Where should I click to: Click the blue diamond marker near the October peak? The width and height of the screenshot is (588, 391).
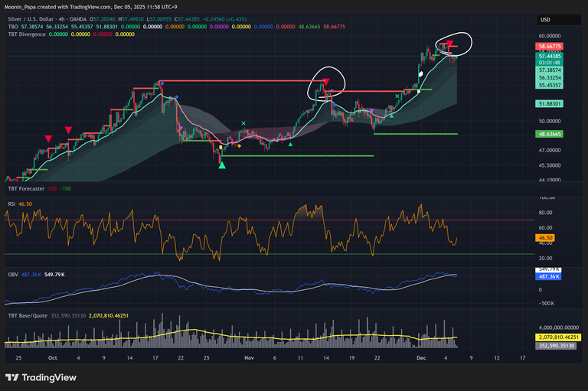(x=177, y=97)
